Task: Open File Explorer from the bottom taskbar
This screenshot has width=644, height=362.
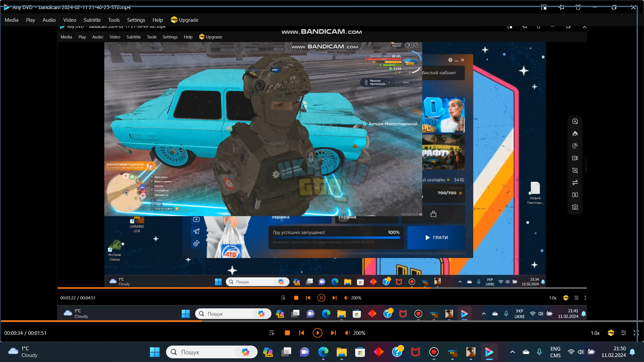Action: click(x=341, y=352)
